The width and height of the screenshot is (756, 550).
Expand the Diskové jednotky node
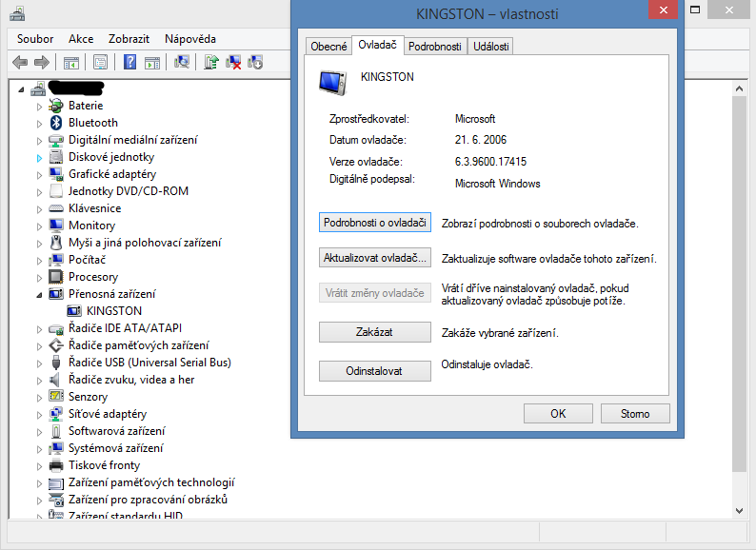coord(39,158)
